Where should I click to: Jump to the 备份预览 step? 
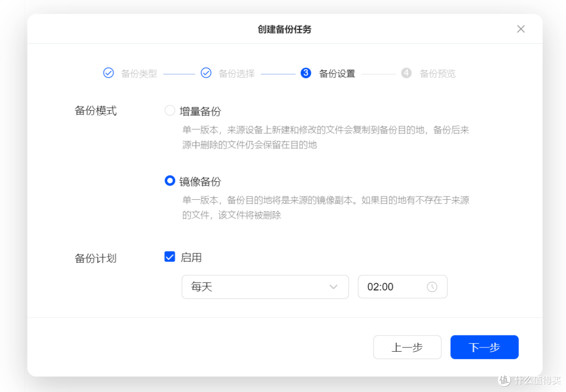(x=438, y=74)
